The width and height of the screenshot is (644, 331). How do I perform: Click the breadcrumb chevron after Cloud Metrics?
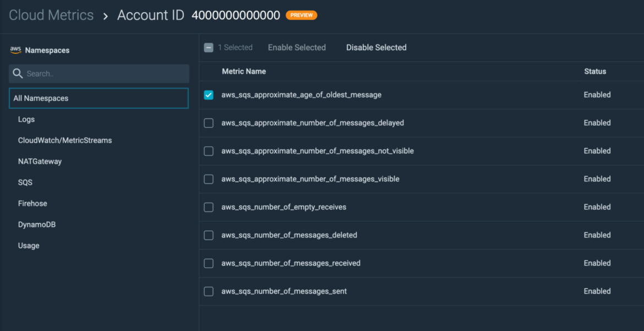[106, 16]
